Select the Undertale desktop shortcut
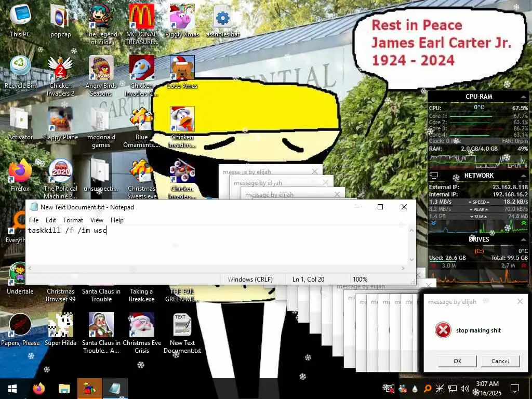532x399 pixels. click(x=20, y=278)
